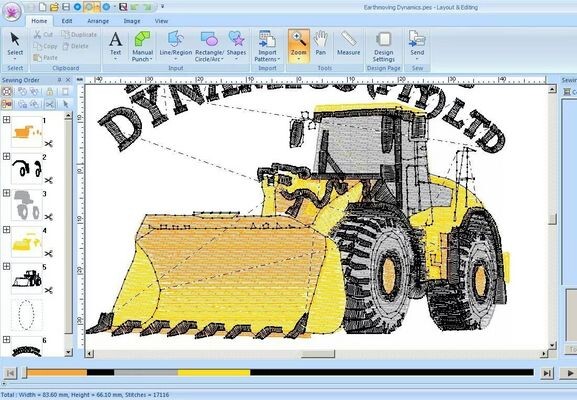Image resolution: width=577 pixels, height=400 pixels.
Task: Select the loader thumbnail in sewing order 5
Action: pos(27,279)
